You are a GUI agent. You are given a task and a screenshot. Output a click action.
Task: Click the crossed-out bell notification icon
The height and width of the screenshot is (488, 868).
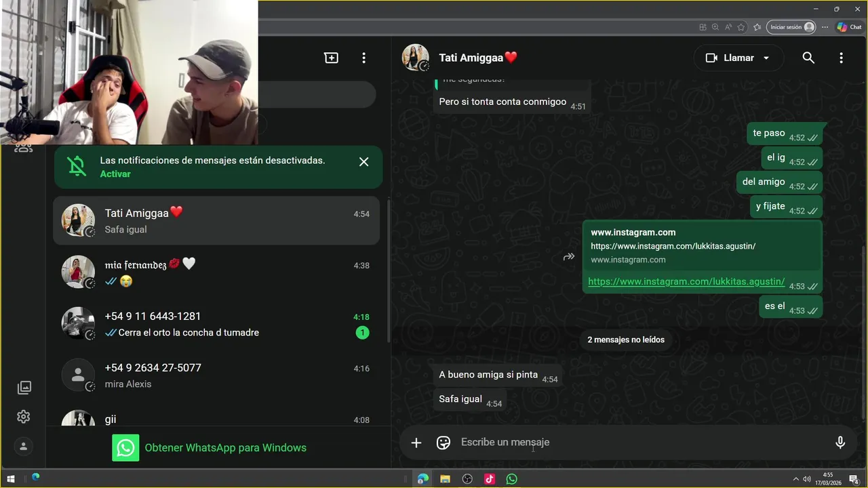(x=77, y=167)
